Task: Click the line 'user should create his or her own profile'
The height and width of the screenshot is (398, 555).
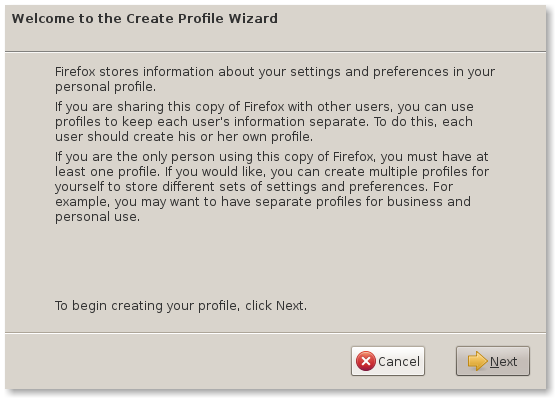Action: pos(184,137)
